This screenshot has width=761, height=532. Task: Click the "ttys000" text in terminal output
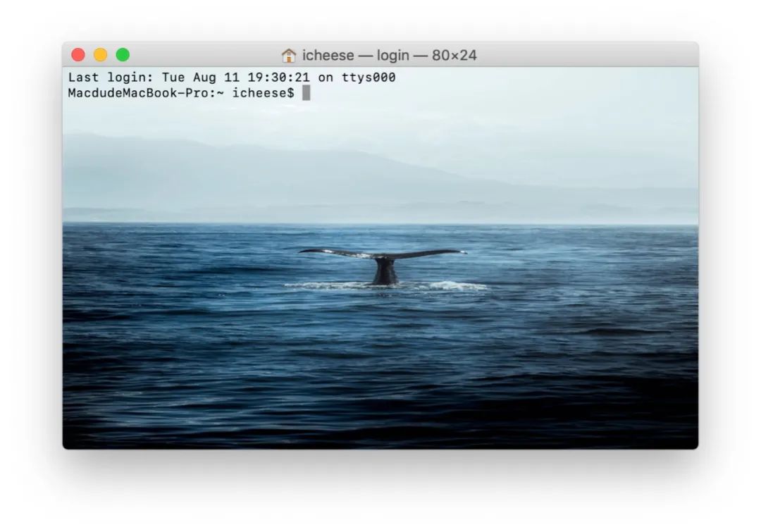(369, 78)
